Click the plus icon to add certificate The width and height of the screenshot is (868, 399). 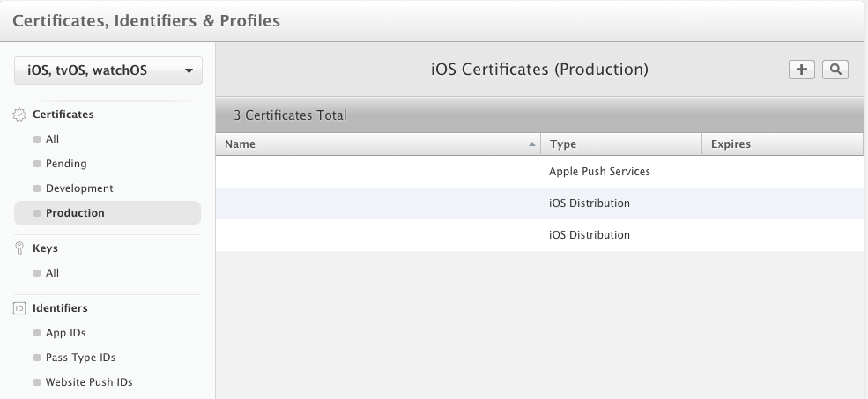801,70
